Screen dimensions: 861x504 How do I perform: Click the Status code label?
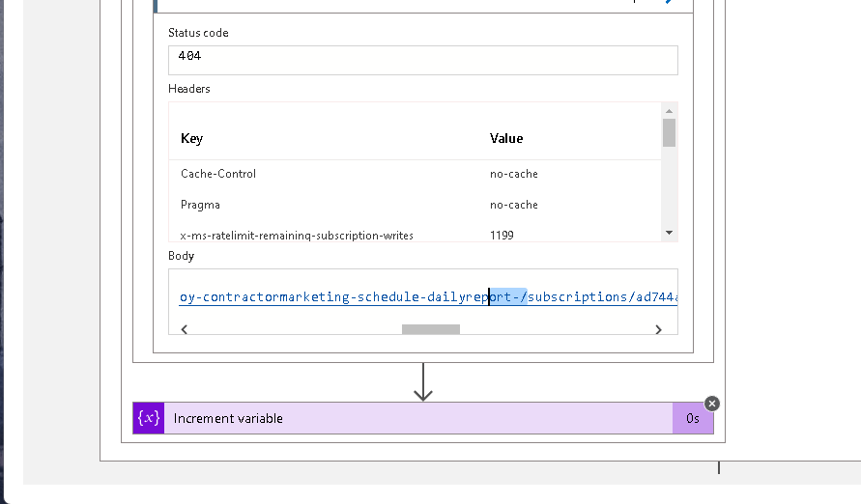198,33
